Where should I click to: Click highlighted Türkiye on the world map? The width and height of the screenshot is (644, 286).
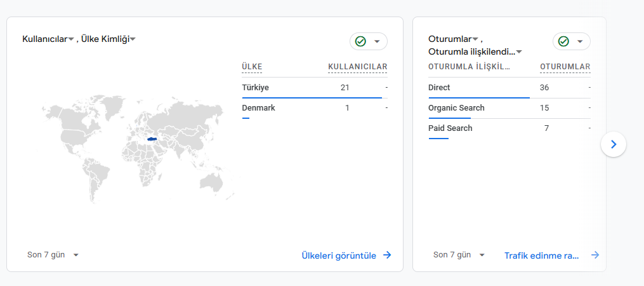[x=152, y=139]
